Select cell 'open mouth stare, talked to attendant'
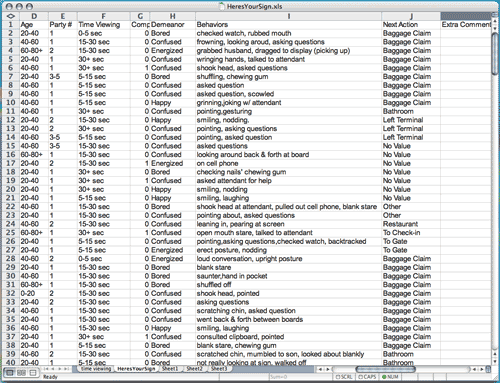 coord(289,233)
